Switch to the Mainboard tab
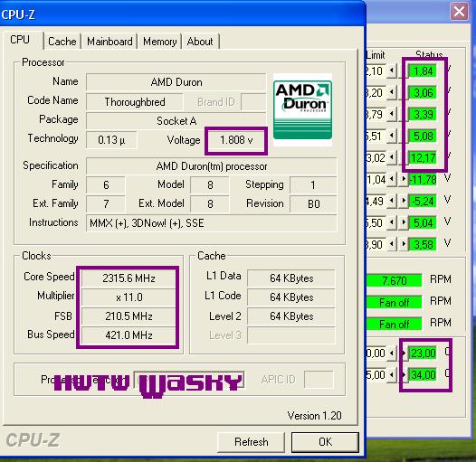Image resolution: width=476 pixels, height=462 pixels. click(109, 42)
